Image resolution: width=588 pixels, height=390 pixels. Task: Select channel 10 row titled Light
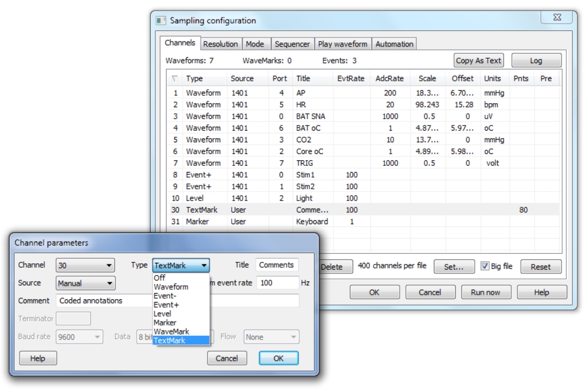tap(364, 198)
